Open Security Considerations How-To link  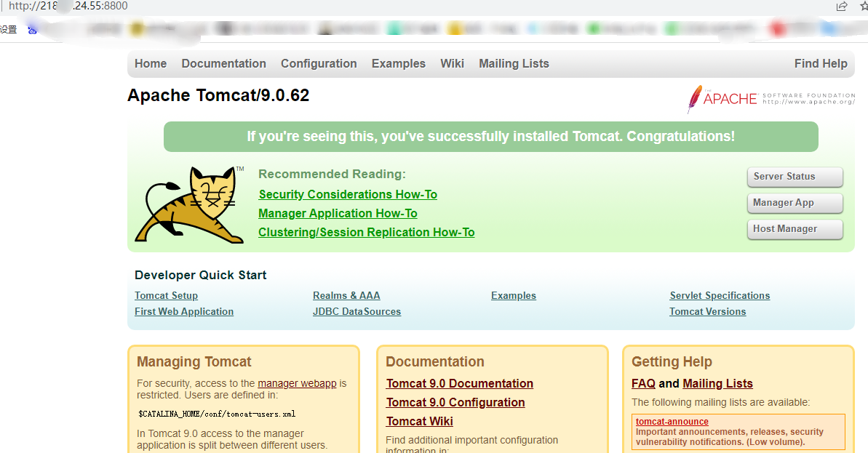coord(348,195)
